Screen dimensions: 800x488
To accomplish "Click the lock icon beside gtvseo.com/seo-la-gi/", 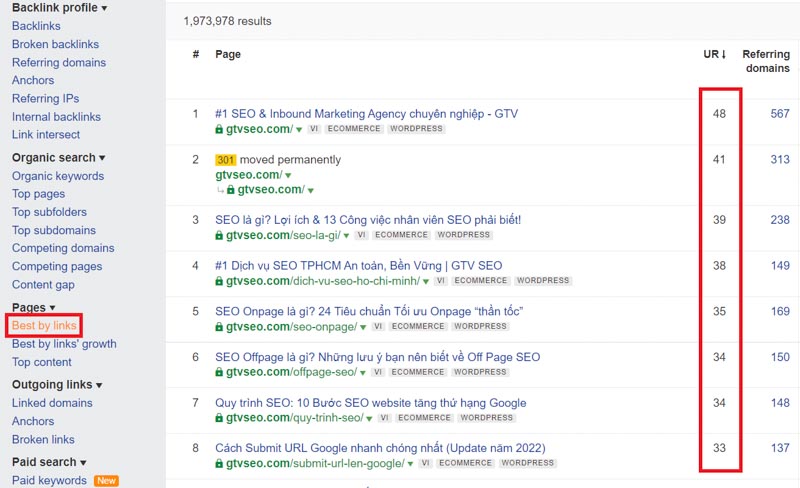I will 219,236.
